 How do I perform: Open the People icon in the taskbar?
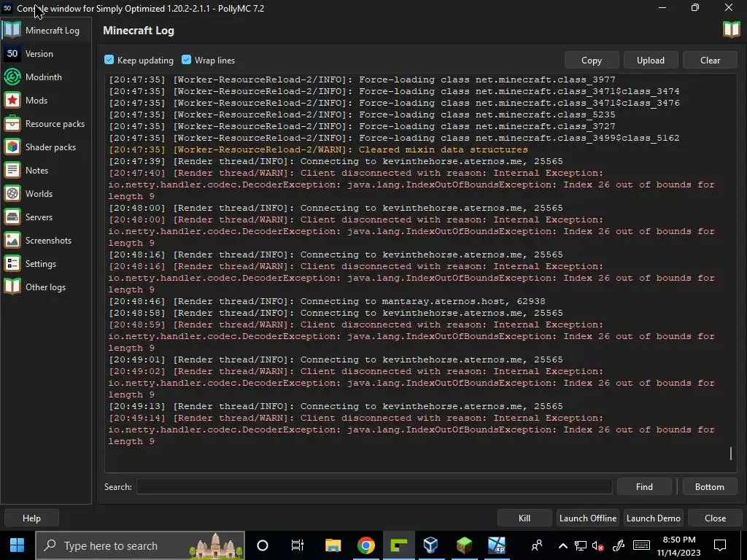pyautogui.click(x=537, y=545)
